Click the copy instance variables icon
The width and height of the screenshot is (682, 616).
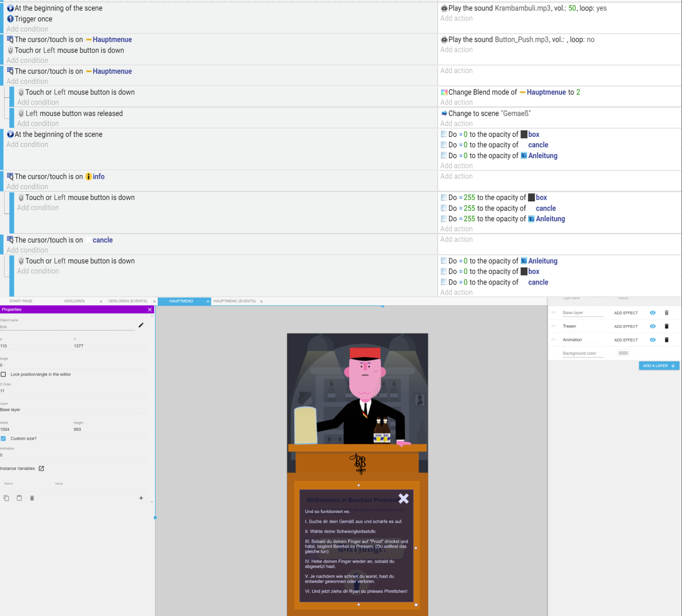6,498
